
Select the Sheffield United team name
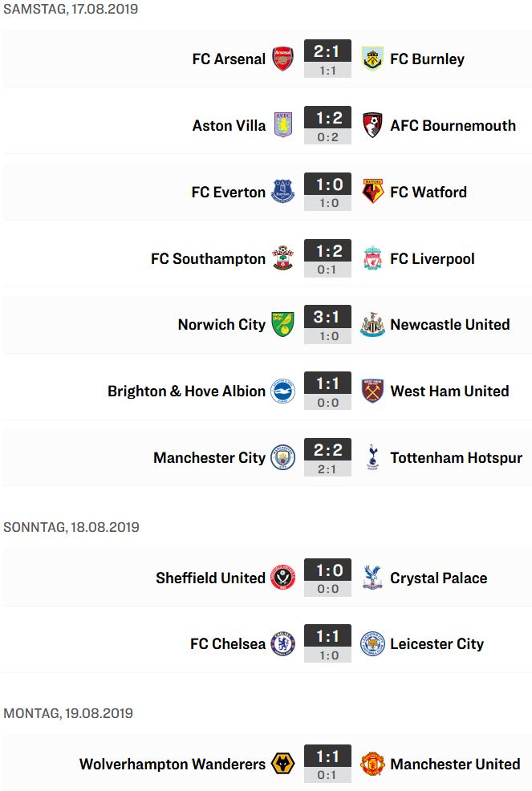(x=210, y=578)
